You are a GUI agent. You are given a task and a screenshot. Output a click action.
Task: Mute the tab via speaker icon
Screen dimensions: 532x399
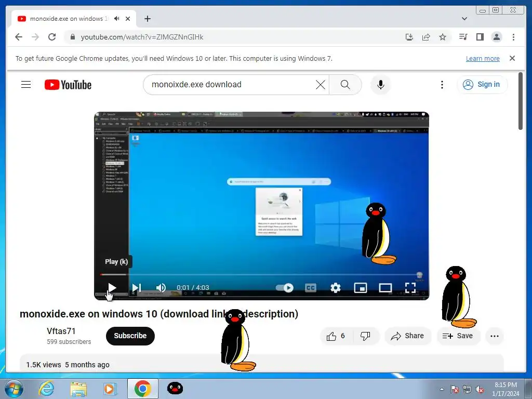point(117,19)
